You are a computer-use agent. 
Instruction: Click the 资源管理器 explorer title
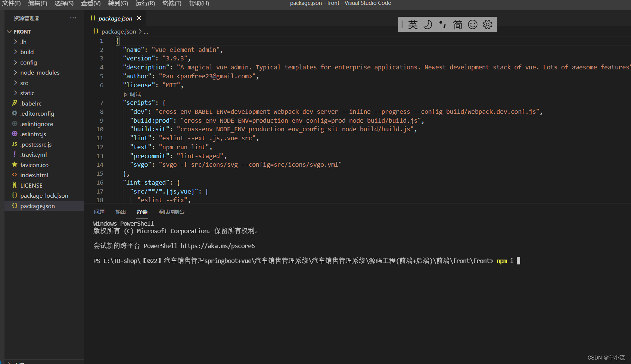pos(27,18)
